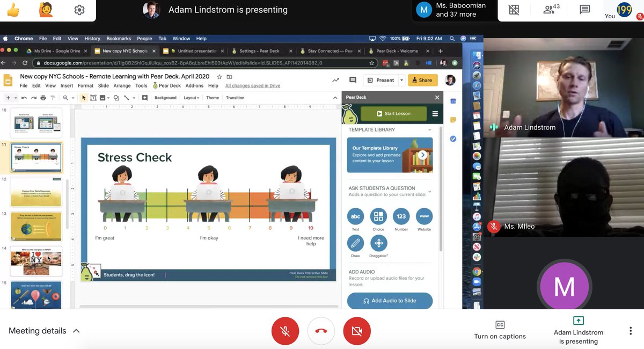This screenshot has width=644, height=349.
Task: Toggle the microphone mute button in Meet
Action: pyautogui.click(x=285, y=331)
